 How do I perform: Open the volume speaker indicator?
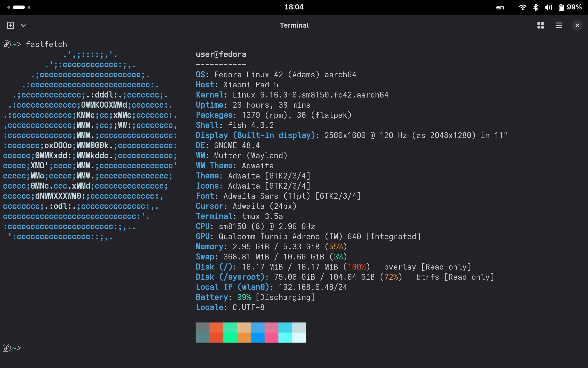click(548, 7)
